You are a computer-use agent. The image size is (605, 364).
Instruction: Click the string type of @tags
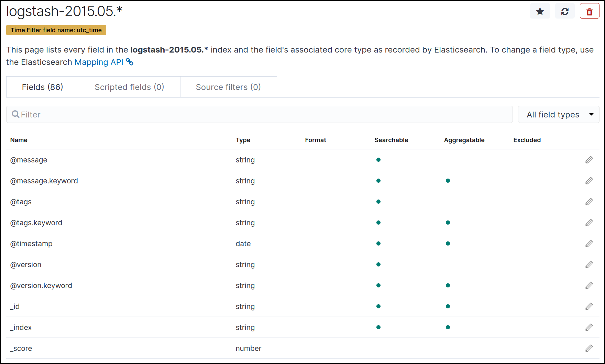[245, 202]
